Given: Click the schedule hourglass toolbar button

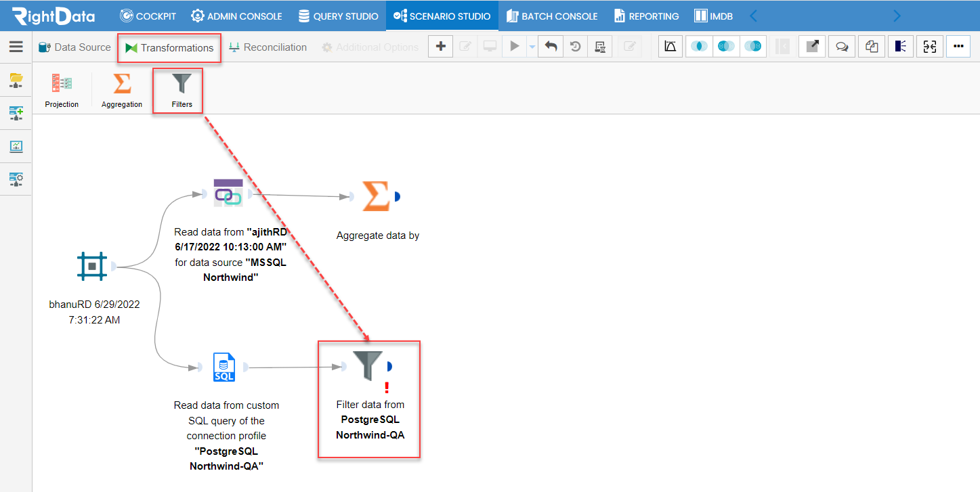Looking at the screenshot, I should coord(600,47).
